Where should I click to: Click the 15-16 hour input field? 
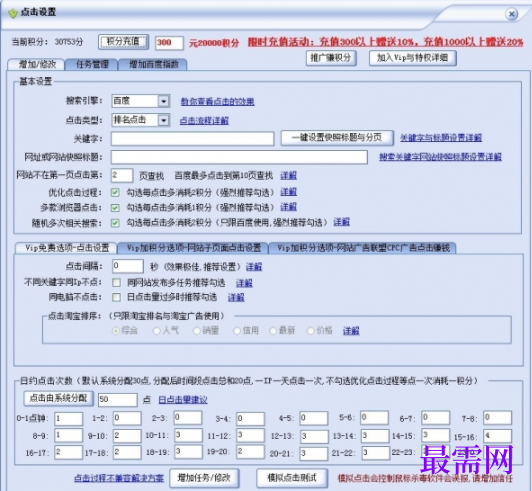(x=498, y=436)
